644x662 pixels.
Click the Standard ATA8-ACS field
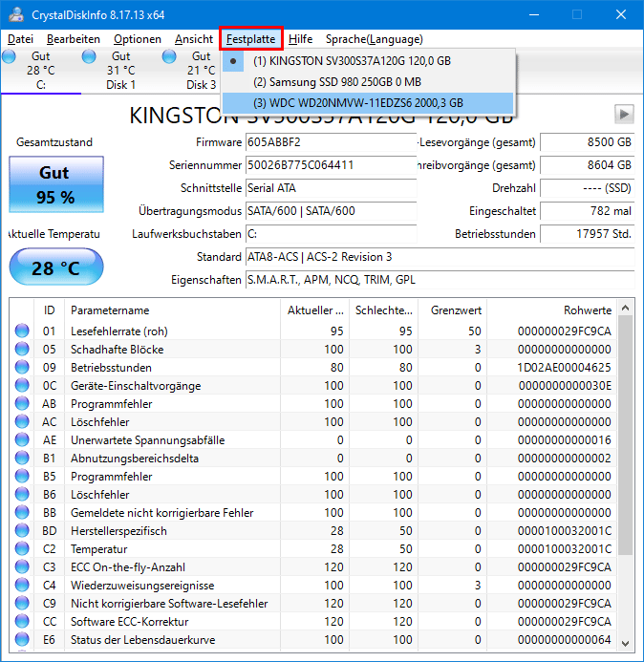(x=440, y=257)
